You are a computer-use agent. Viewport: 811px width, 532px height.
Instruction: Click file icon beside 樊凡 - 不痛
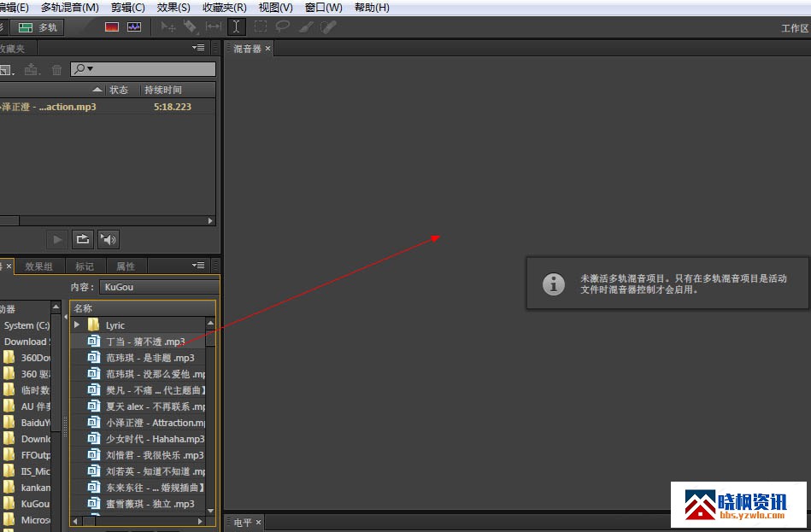pyautogui.click(x=94, y=390)
